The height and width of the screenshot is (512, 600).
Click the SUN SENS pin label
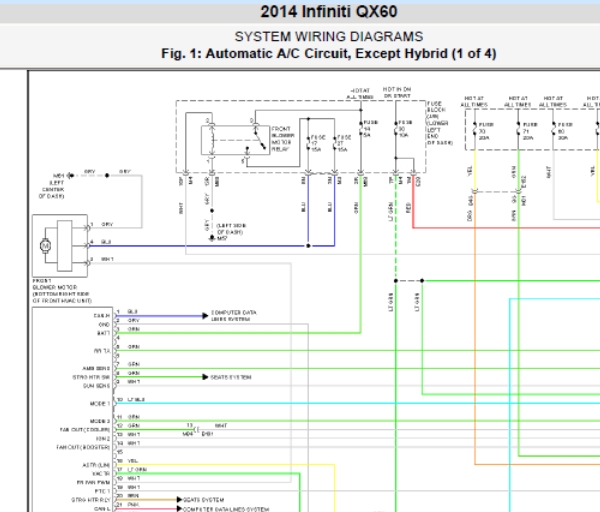click(96, 386)
